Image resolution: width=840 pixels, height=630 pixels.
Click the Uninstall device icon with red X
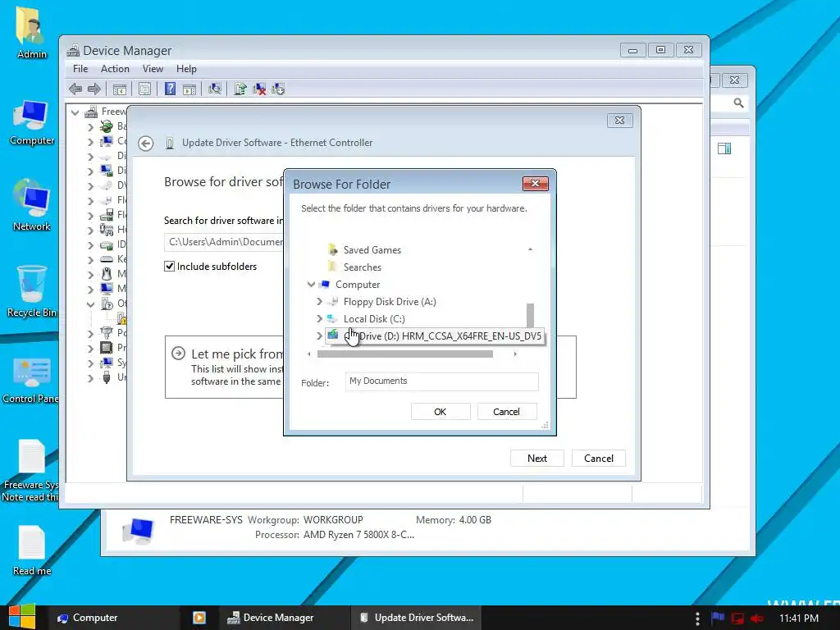pyautogui.click(x=259, y=89)
